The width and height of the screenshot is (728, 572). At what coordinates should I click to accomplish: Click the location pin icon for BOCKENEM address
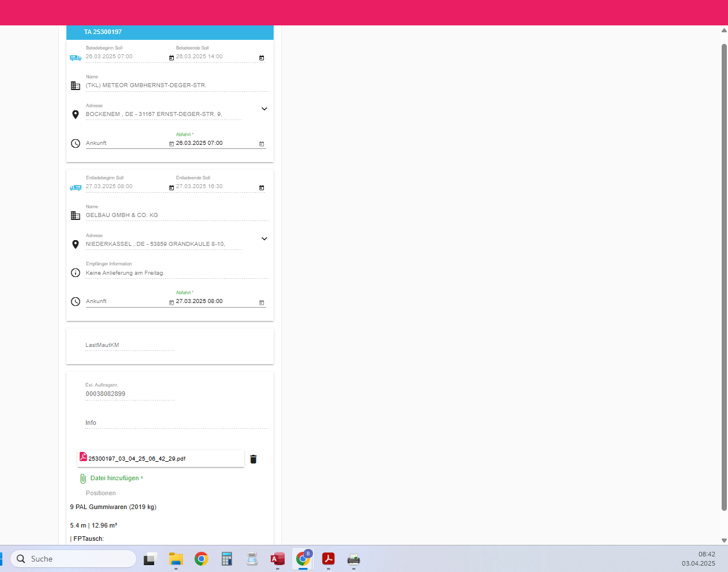click(x=76, y=114)
